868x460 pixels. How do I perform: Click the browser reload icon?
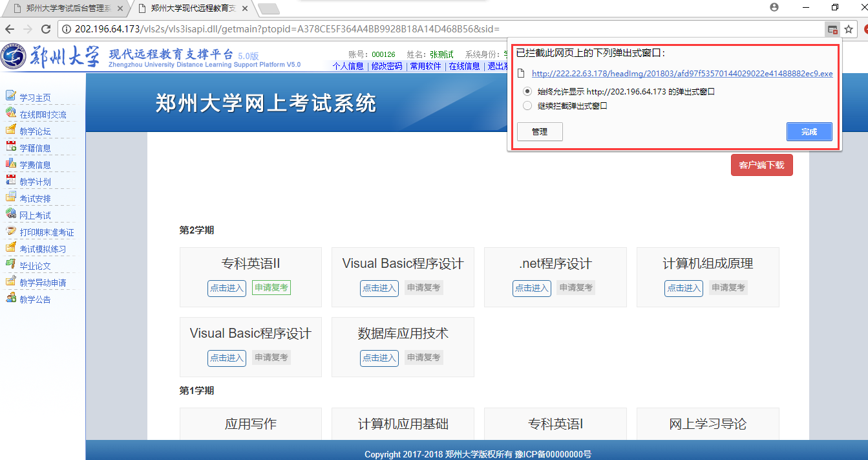pyautogui.click(x=46, y=29)
